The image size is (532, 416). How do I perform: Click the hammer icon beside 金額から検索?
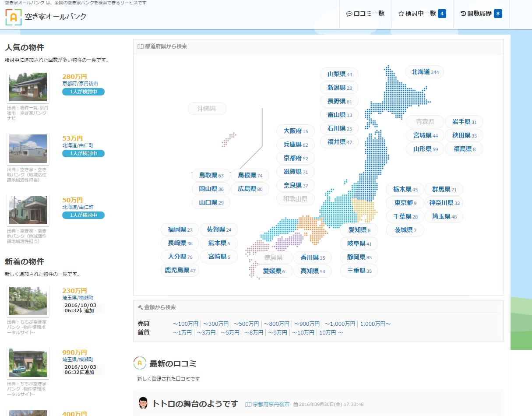point(140,307)
